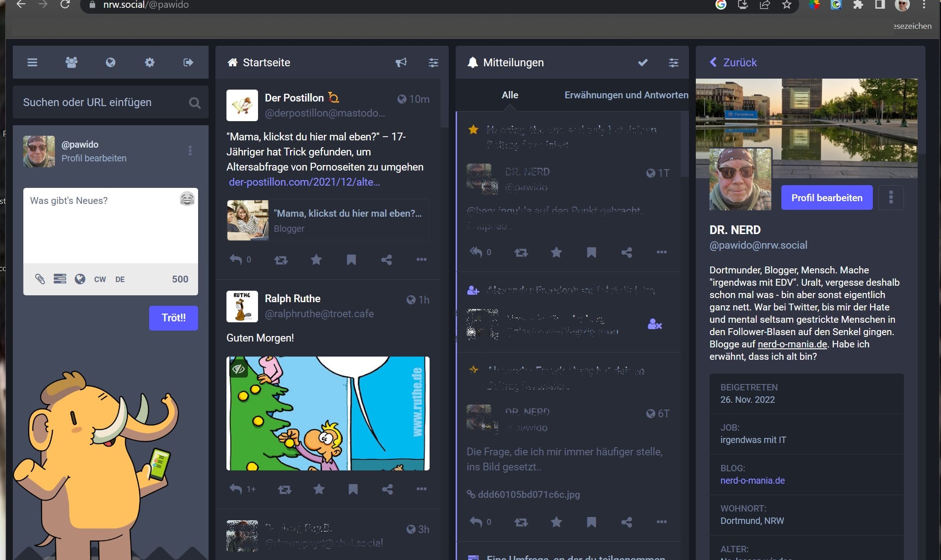Bookmark the 1T DR. NERD notification post
The width and height of the screenshot is (941, 560).
(x=591, y=252)
